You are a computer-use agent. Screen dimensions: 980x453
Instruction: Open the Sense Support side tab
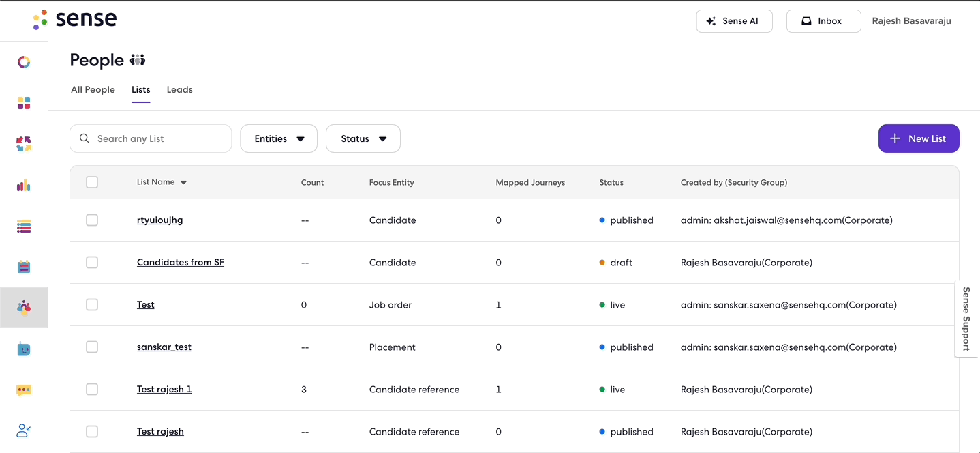[966, 319]
